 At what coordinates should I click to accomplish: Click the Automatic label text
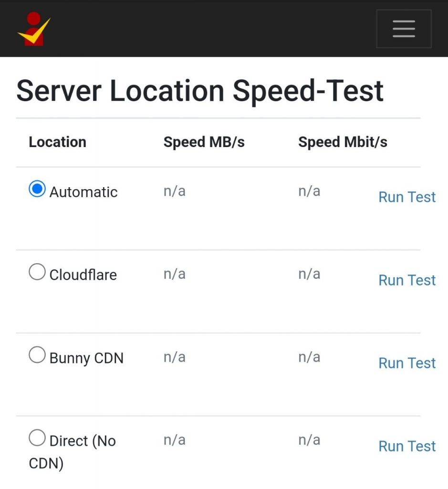click(x=83, y=192)
